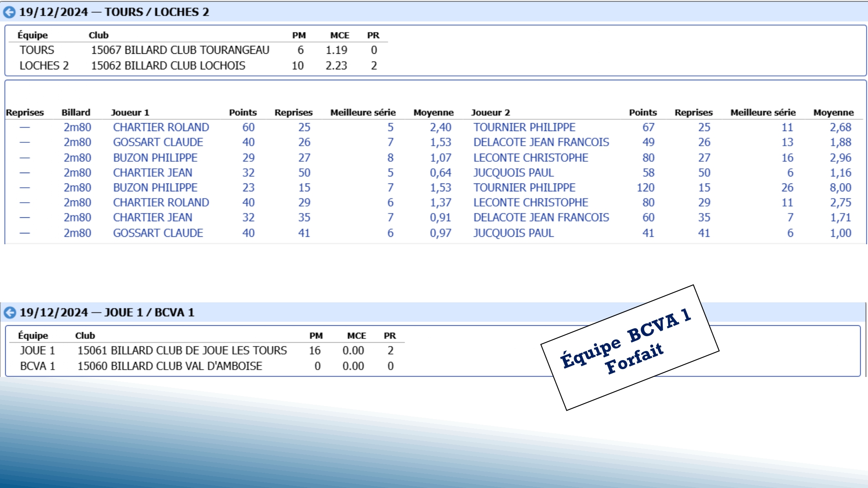Click the PR header in TOURS table
Screen dimensions: 868x488
coord(373,36)
